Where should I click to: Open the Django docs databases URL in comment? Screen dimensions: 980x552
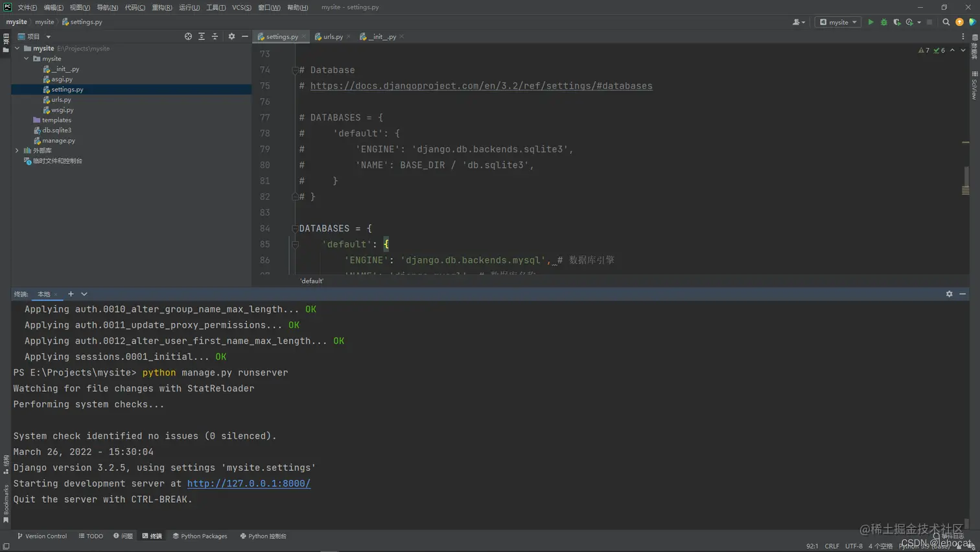coord(481,86)
